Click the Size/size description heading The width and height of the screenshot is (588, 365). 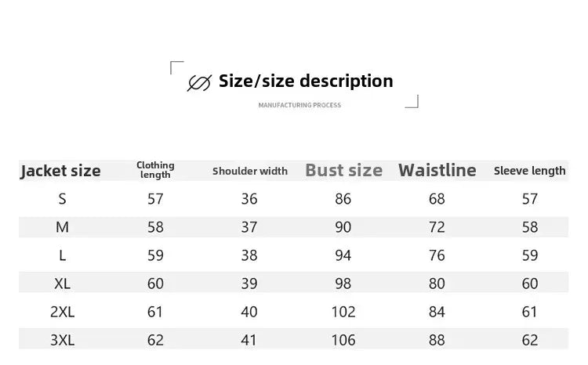point(306,81)
